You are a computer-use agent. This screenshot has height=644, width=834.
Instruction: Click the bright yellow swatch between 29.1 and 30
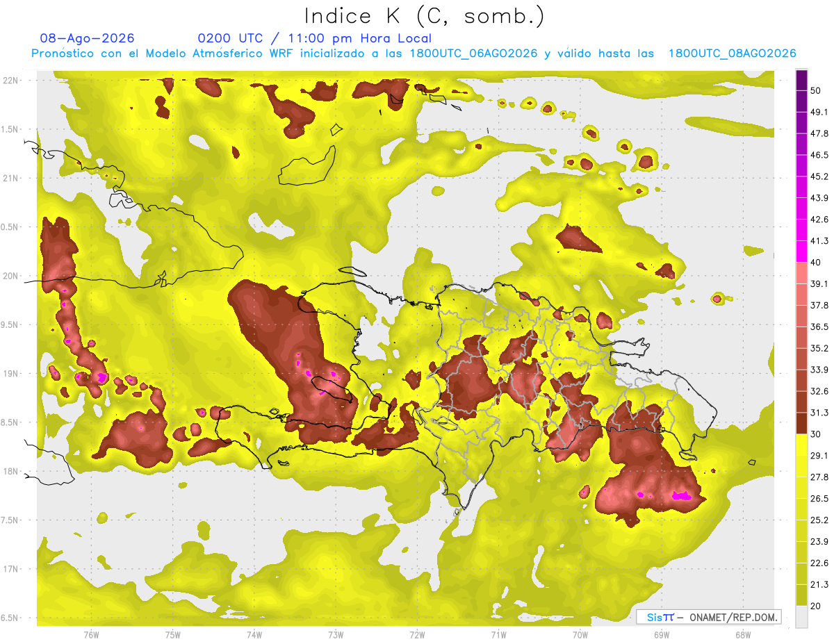801,445
